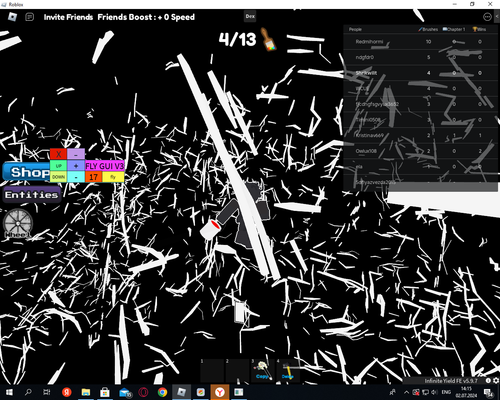The image size is (500, 400).
Task: Click the yellow DOWN button
Action: click(x=58, y=177)
